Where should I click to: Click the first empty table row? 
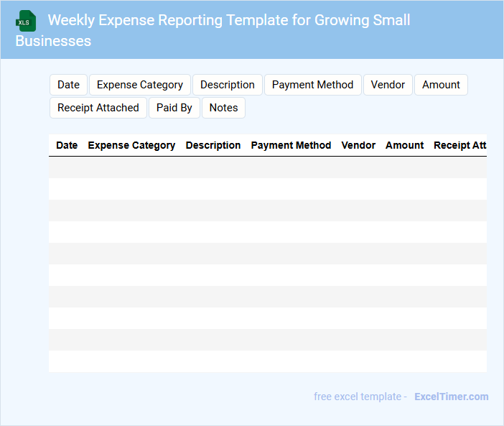(267, 167)
